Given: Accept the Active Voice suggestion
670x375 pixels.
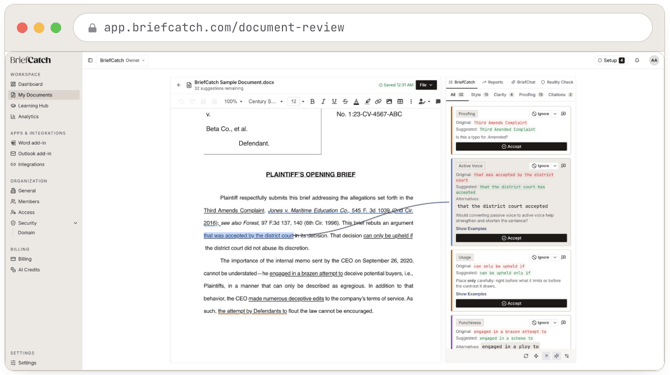Looking at the screenshot, I should pyautogui.click(x=511, y=238).
